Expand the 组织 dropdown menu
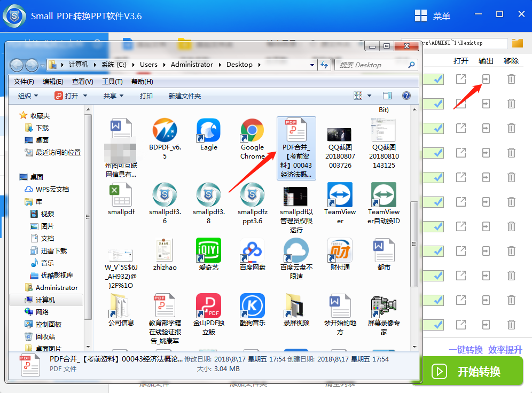Image resolution: width=532 pixels, height=393 pixels. tap(28, 96)
